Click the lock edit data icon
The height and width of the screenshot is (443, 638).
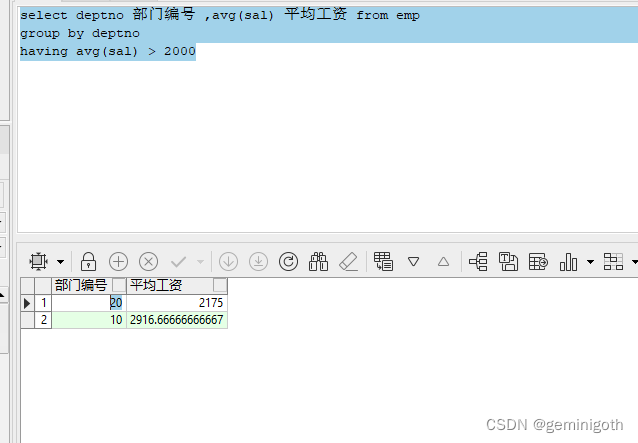pos(88,261)
